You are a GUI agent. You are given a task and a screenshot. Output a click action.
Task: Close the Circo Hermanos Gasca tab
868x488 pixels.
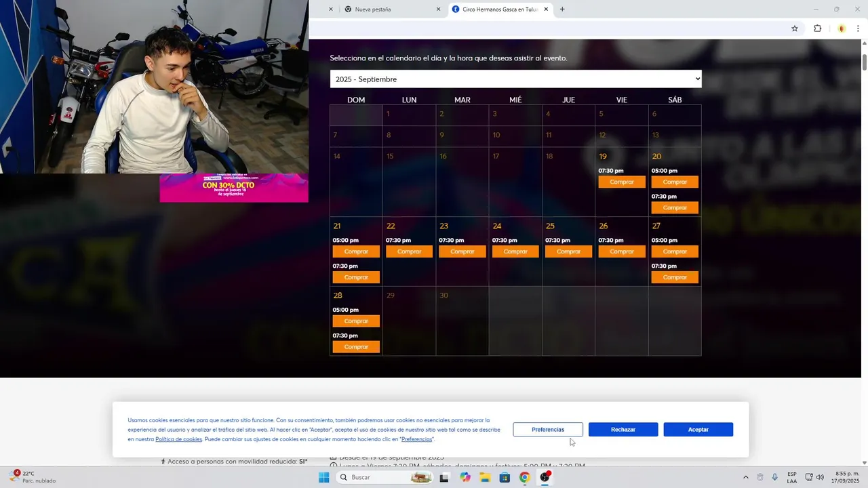pos(546,9)
